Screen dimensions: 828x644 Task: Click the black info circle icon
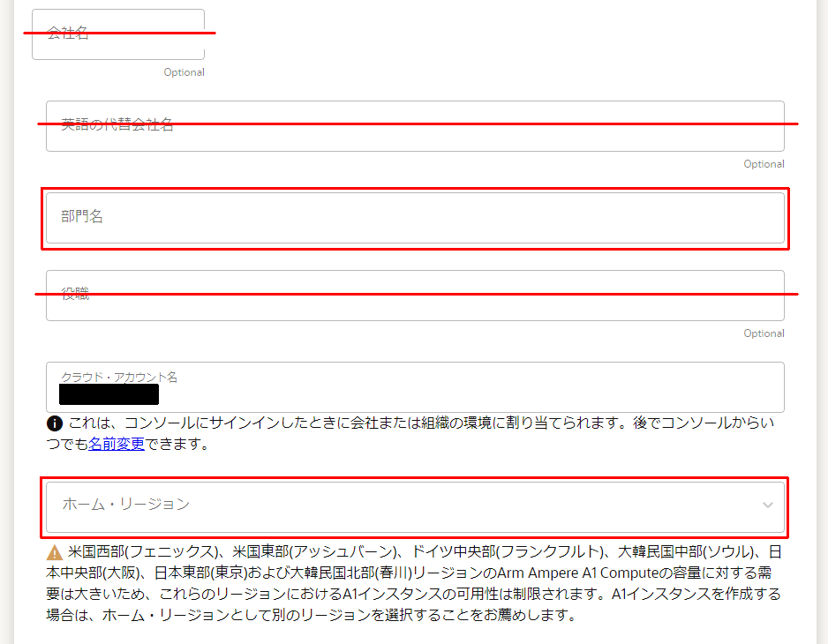[x=55, y=423]
